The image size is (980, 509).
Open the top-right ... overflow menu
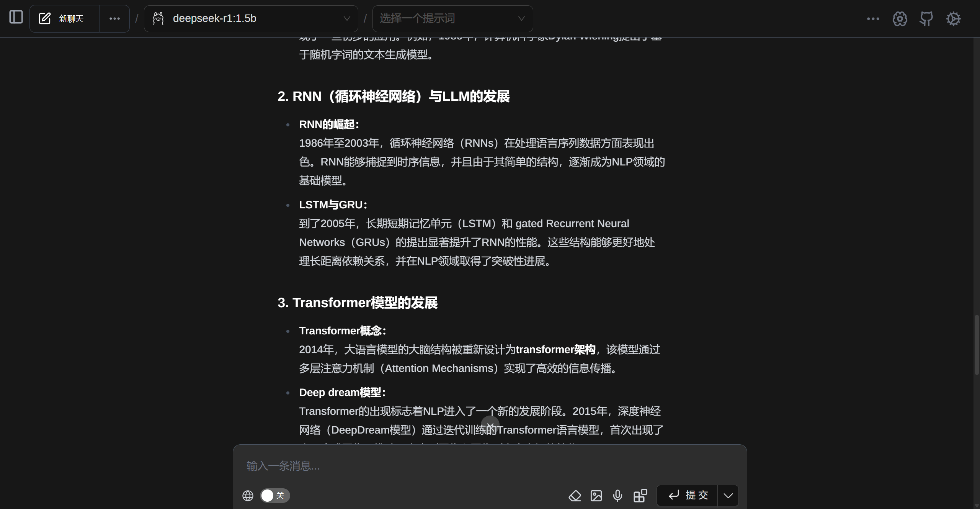(873, 19)
